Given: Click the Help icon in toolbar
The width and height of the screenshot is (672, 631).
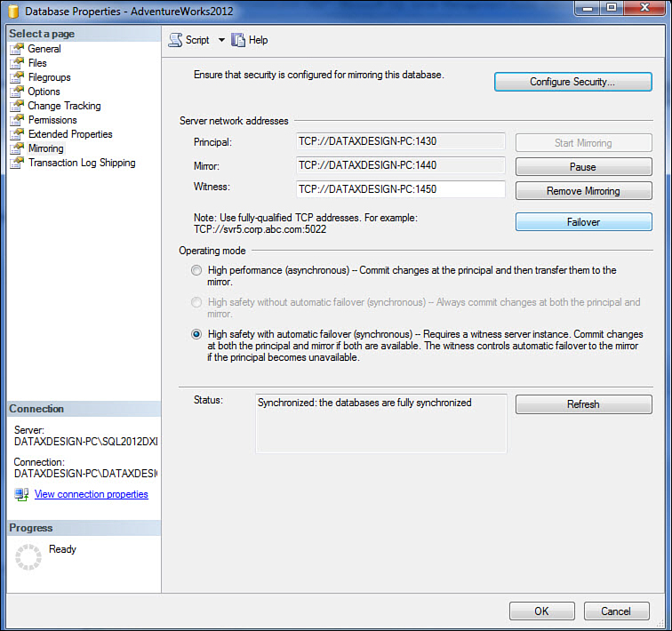Looking at the screenshot, I should coord(238,40).
